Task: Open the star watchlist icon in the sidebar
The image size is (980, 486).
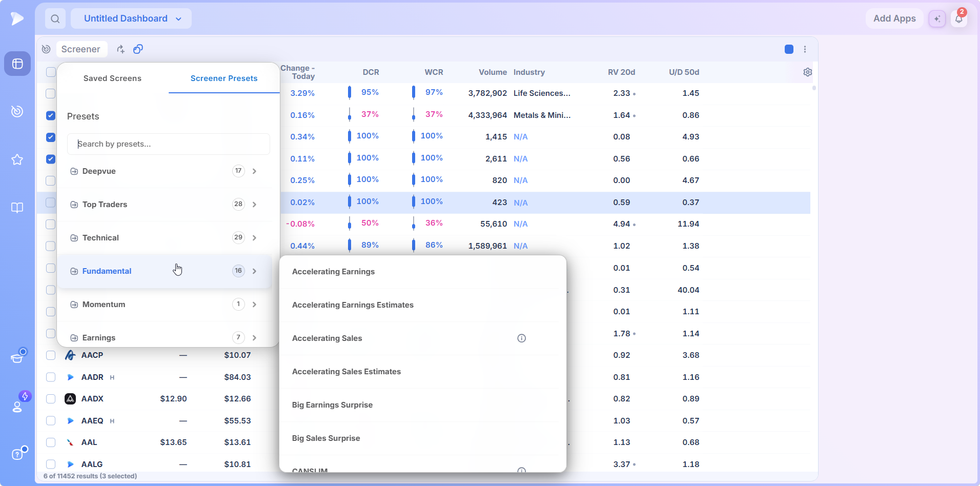Action: tap(17, 159)
